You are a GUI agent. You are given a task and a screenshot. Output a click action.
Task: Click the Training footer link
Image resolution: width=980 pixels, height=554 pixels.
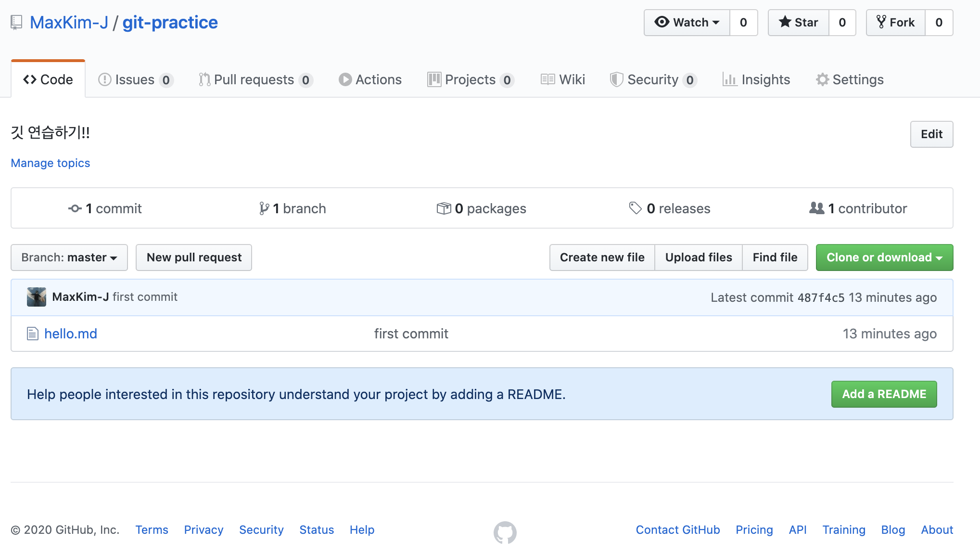[844, 530]
